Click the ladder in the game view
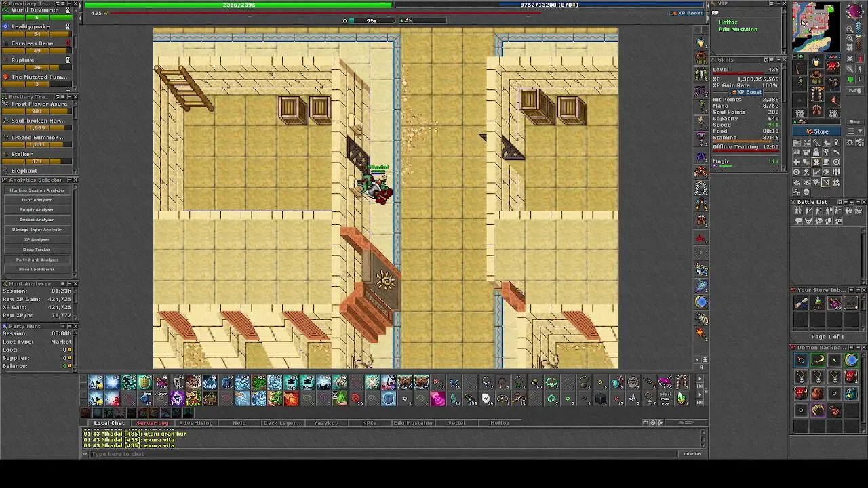Screen dimensions: 868x488 184,88
